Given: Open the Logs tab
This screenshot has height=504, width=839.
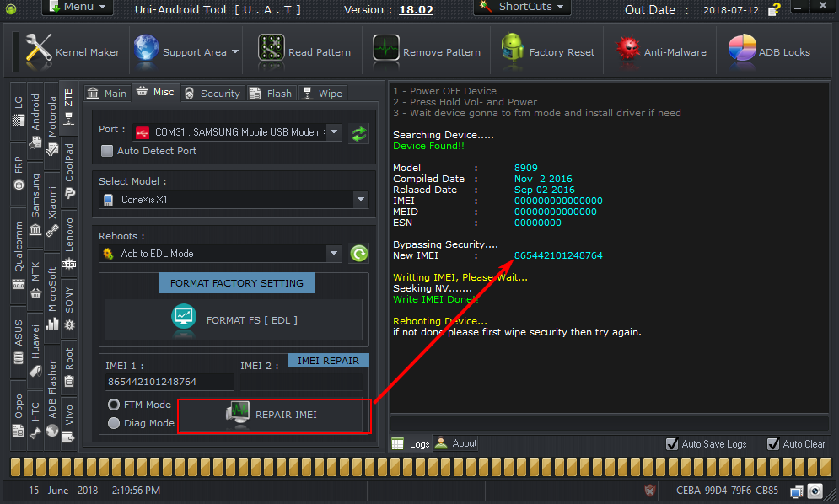Looking at the screenshot, I should tap(411, 443).
